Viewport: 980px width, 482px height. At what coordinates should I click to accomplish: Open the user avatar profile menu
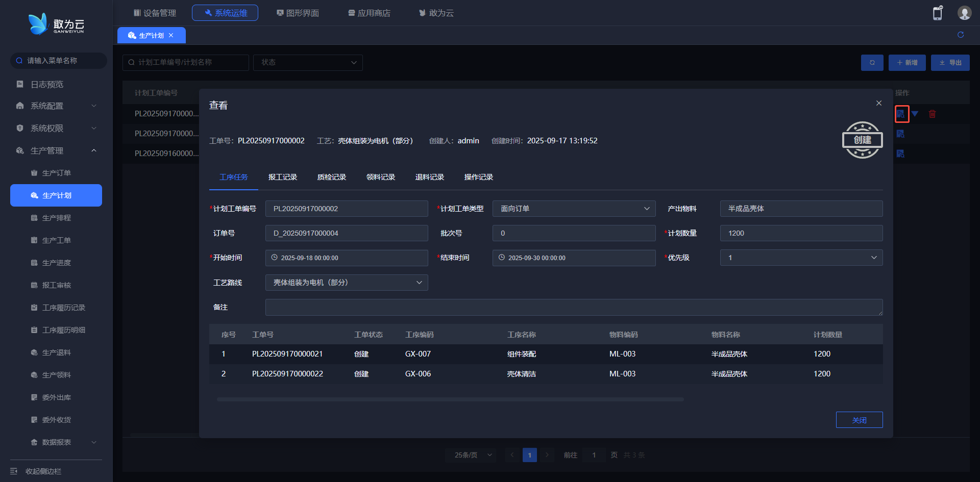(964, 13)
